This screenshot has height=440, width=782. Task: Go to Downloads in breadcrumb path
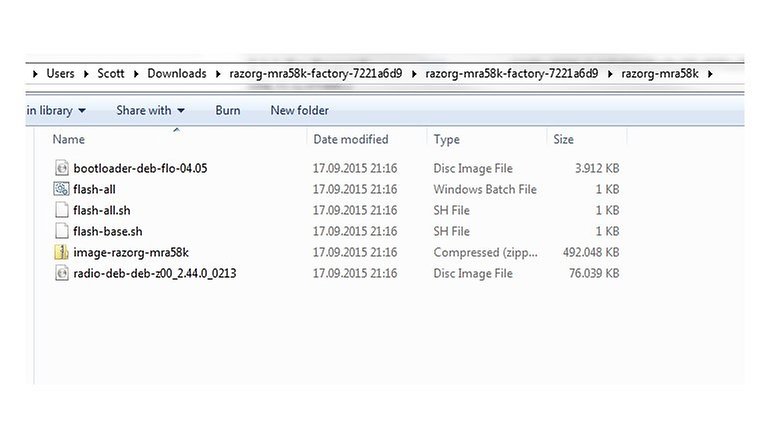pyautogui.click(x=177, y=73)
